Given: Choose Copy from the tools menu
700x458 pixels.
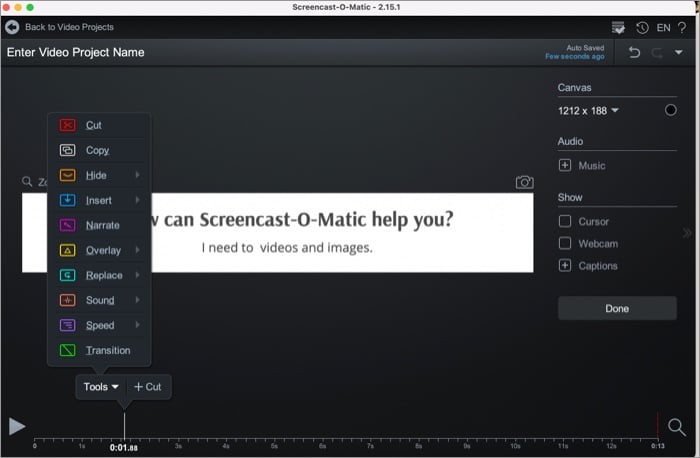Looking at the screenshot, I should pos(100,150).
